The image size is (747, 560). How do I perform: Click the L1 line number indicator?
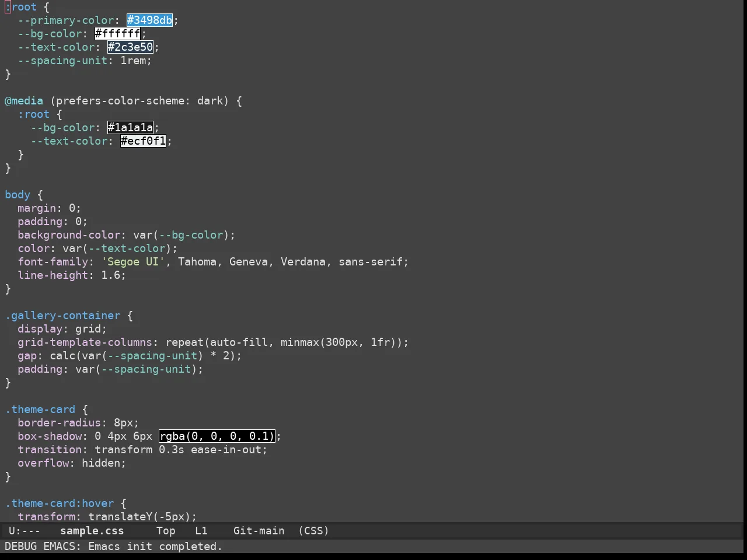tap(201, 531)
